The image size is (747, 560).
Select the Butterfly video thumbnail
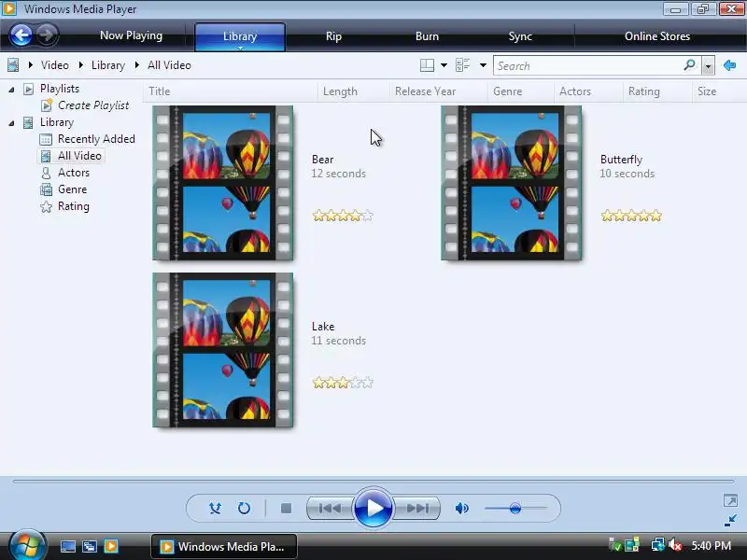511,183
